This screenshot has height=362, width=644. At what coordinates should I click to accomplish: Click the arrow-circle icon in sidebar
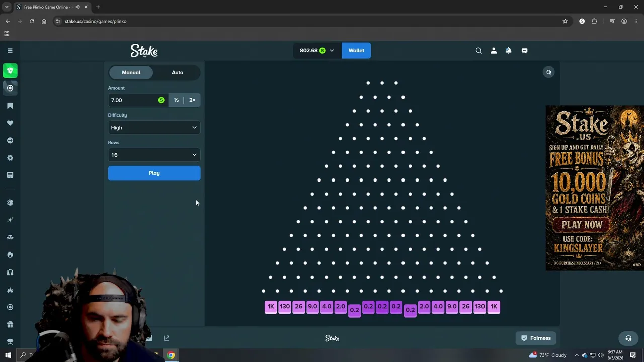click(x=10, y=141)
